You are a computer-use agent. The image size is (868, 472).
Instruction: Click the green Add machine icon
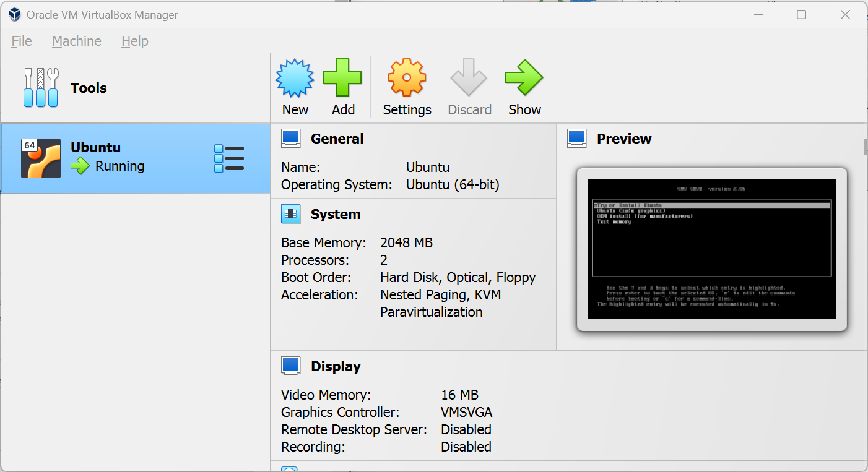(343, 78)
